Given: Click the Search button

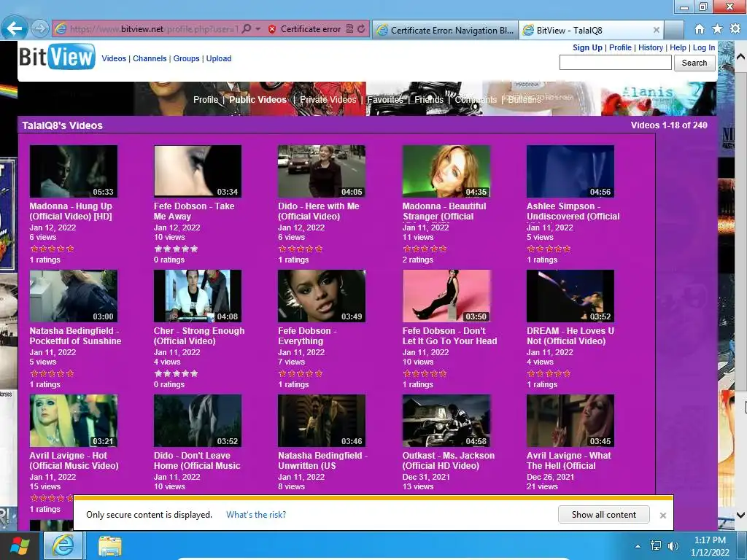Looking at the screenshot, I should coord(694,63).
